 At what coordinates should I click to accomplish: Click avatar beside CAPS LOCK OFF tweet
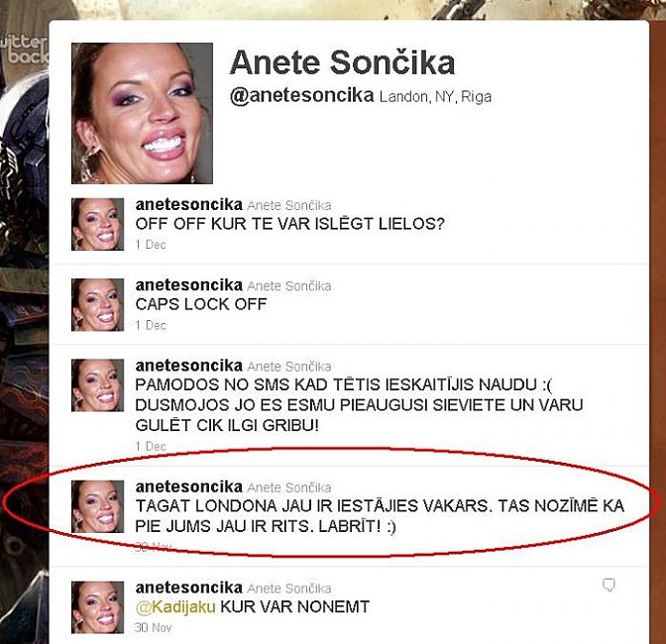(98, 305)
